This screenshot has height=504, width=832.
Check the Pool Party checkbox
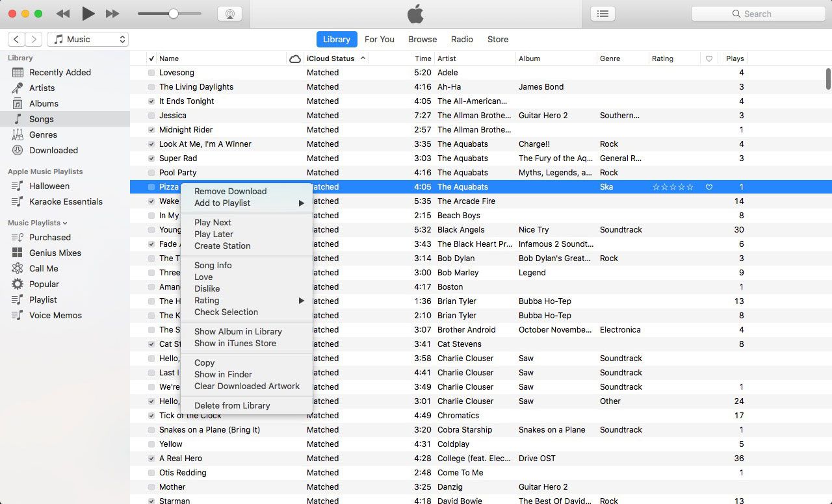[151, 173]
